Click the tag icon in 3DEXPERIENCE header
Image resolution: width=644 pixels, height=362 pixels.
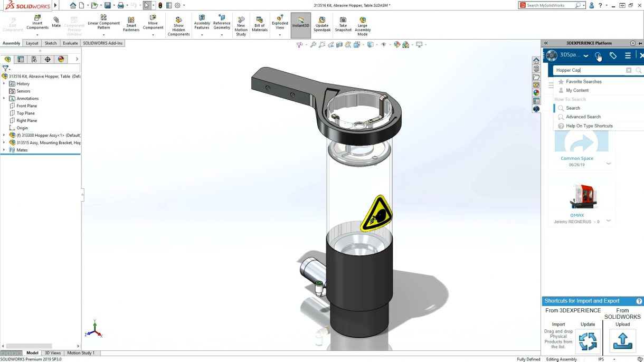tap(613, 55)
